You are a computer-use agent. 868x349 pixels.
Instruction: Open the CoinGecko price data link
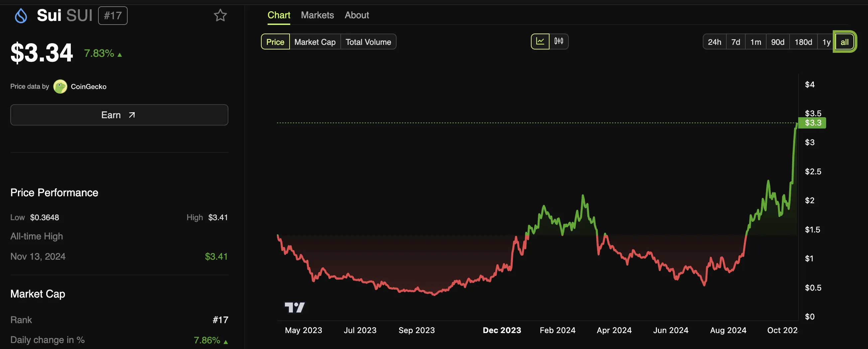[88, 86]
